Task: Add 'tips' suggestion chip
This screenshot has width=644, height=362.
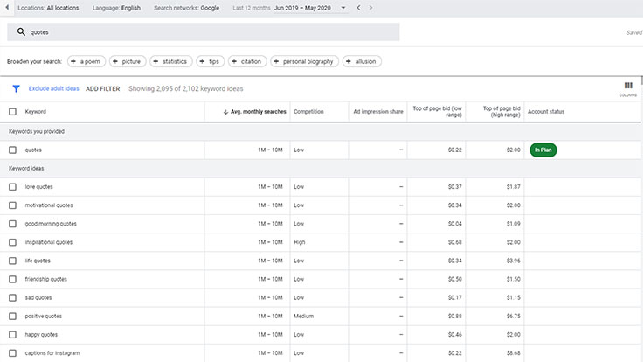Action: pos(211,61)
